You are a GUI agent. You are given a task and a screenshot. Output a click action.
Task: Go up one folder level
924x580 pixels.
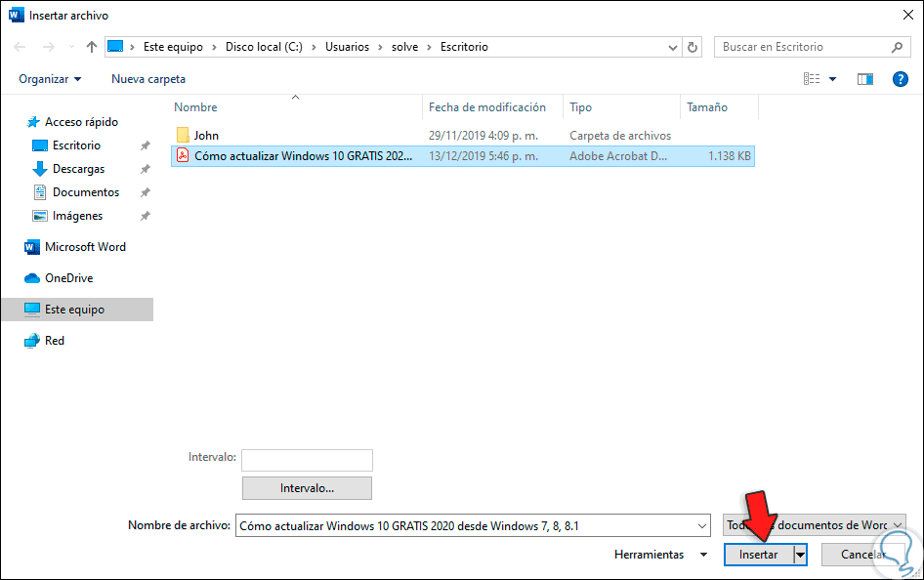tap(92, 47)
